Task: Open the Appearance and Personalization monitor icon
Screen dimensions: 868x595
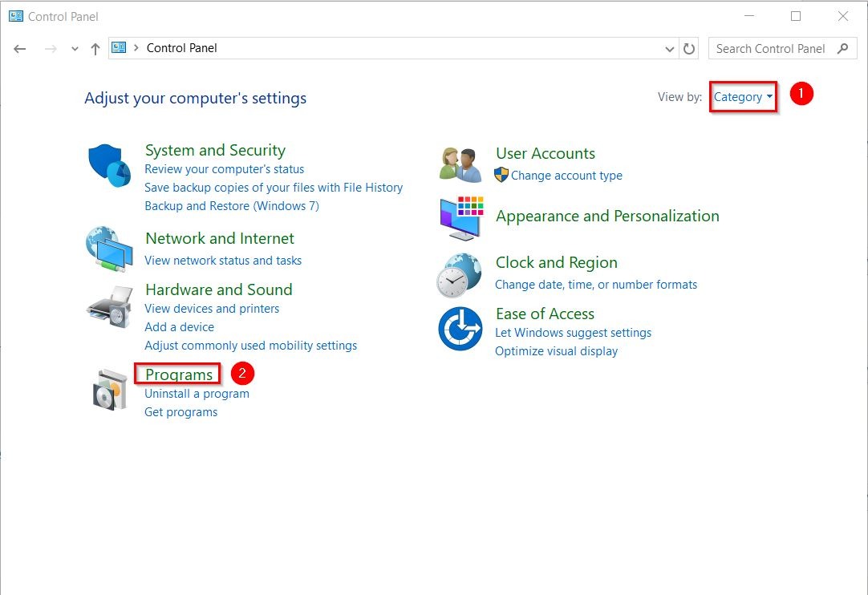Action: pyautogui.click(x=460, y=217)
